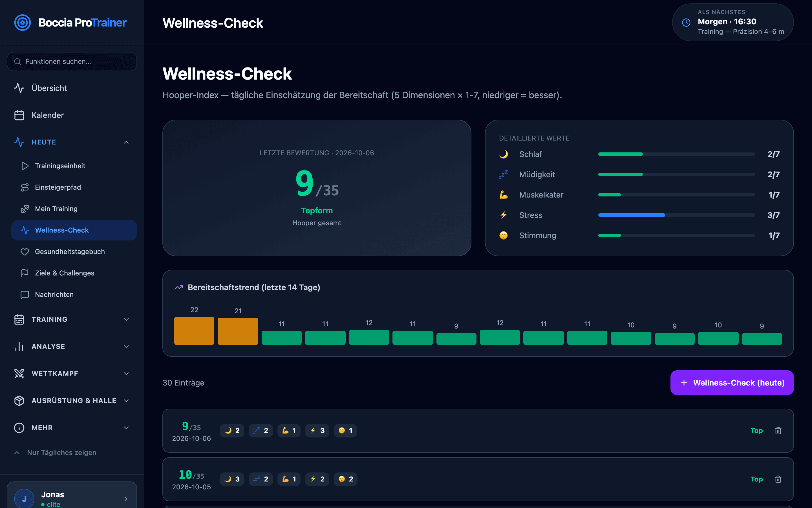Expand the AUSRÜSTUNG & HALLE chevron
The height and width of the screenshot is (508, 812).
126,400
